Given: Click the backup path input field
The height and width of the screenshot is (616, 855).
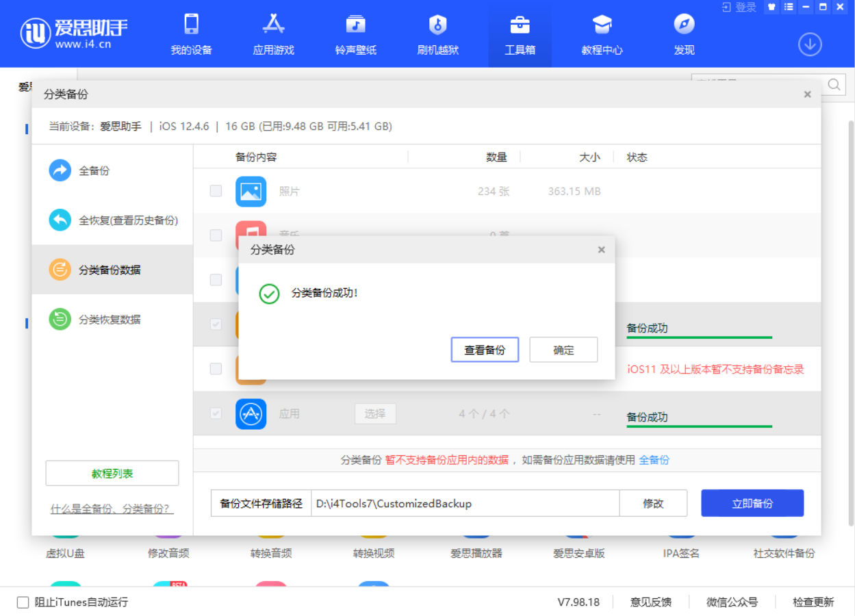Looking at the screenshot, I should coord(465,502).
